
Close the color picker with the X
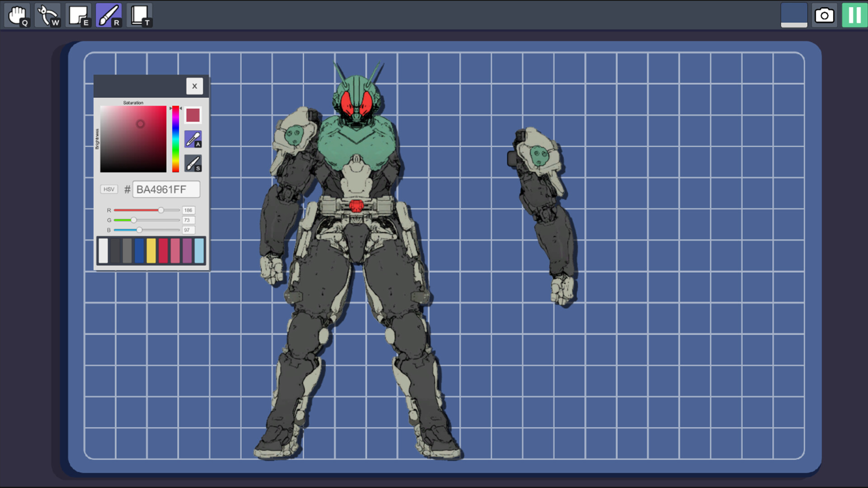pos(194,85)
